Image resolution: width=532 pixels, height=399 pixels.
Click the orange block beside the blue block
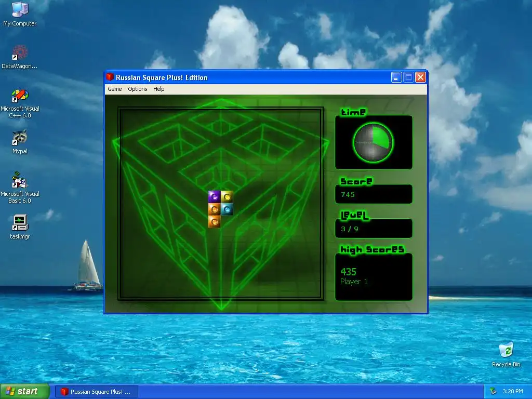click(214, 209)
